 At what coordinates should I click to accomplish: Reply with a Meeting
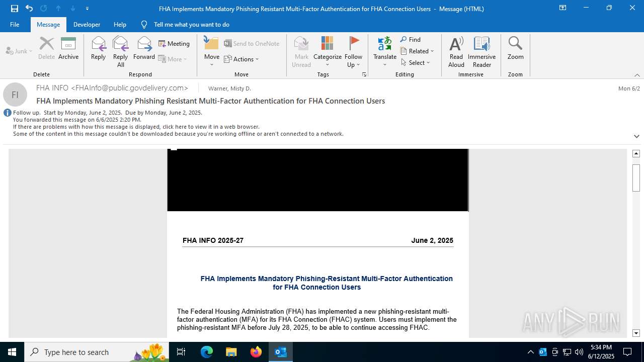point(174,44)
